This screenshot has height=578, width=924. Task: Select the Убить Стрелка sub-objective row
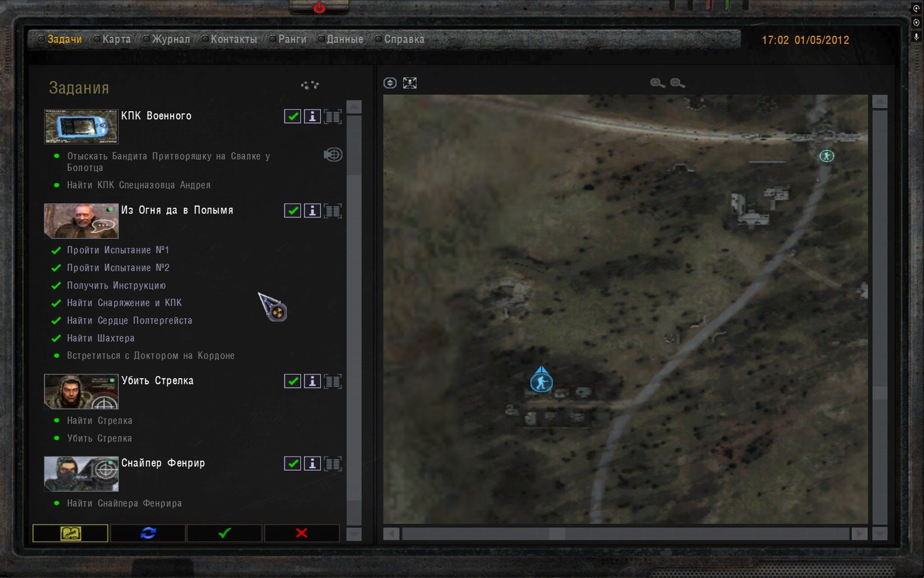(99, 439)
